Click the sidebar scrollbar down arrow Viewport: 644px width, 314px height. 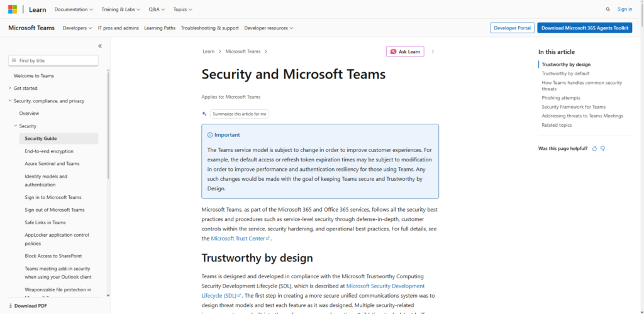click(108, 295)
